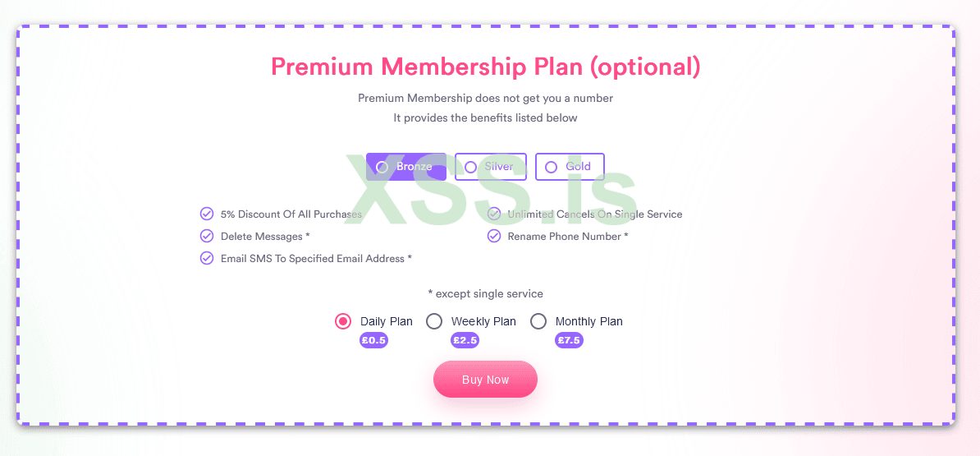Image resolution: width=980 pixels, height=456 pixels.
Task: Click the Rename Phone Number feature text
Action: [x=568, y=236]
